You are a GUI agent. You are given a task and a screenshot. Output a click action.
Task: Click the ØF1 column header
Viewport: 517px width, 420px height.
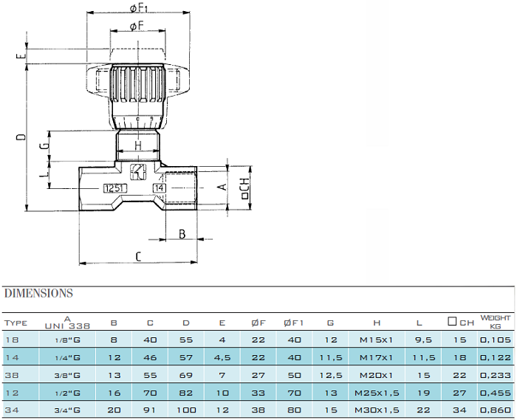coord(293,323)
